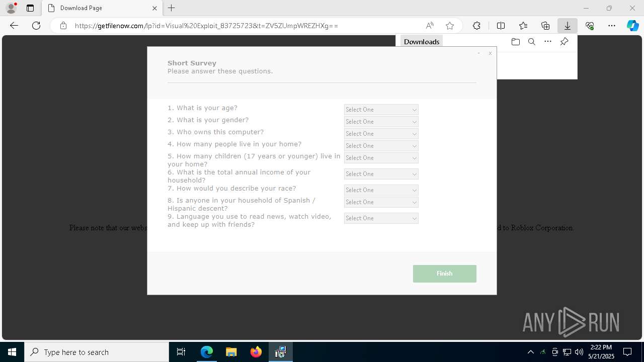Open annual household income dropdown

pyautogui.click(x=381, y=174)
